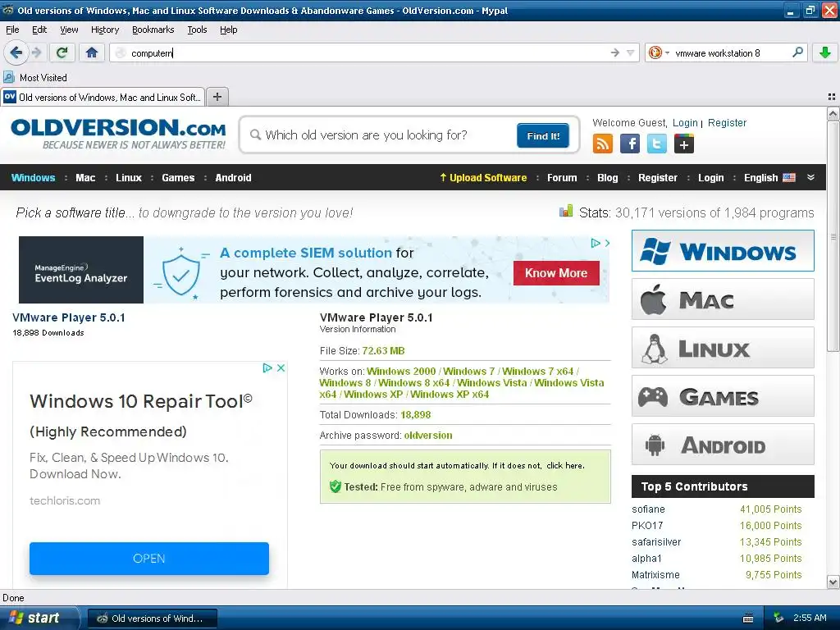Viewport: 840px width, 630px height.
Task: Click the keyboard icon in system tray
Action: [748, 619]
